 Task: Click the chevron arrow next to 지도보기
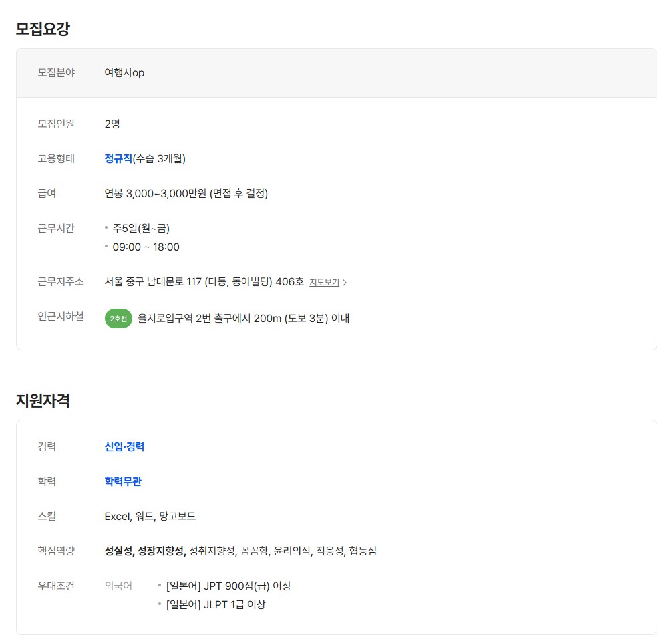345,283
